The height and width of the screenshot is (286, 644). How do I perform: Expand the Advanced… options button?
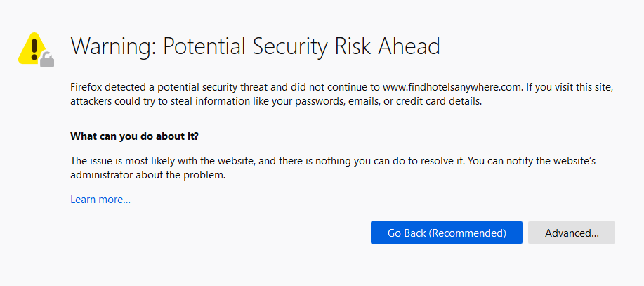572,233
